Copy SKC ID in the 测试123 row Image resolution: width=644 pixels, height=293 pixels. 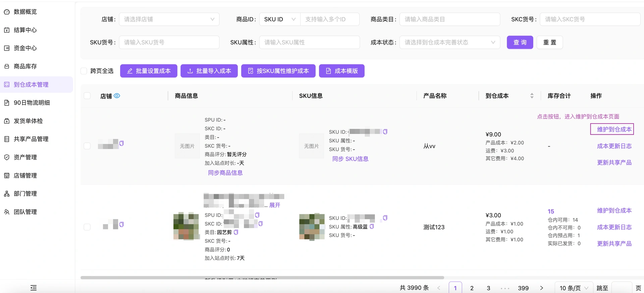pos(261,223)
